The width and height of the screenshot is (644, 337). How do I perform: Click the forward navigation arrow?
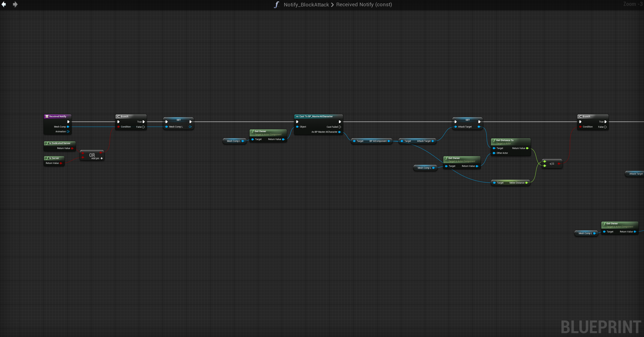(x=15, y=4)
